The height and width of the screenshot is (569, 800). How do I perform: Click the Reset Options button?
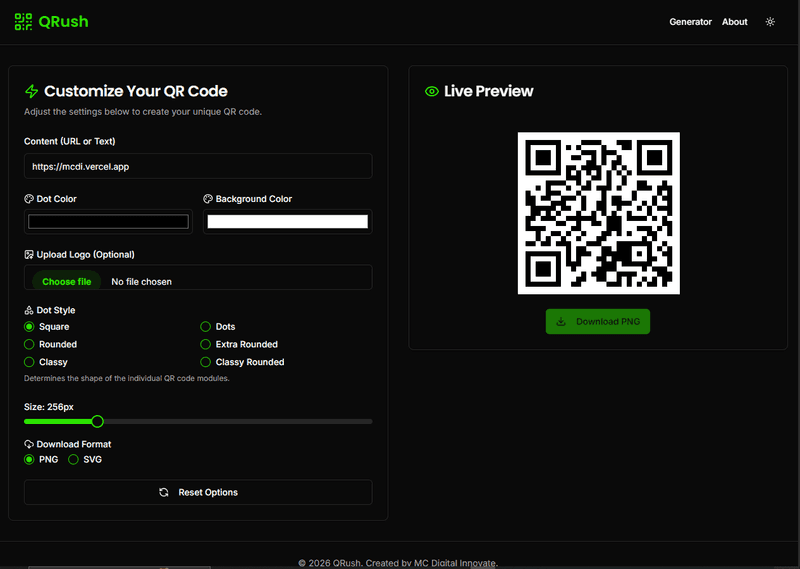click(x=198, y=492)
